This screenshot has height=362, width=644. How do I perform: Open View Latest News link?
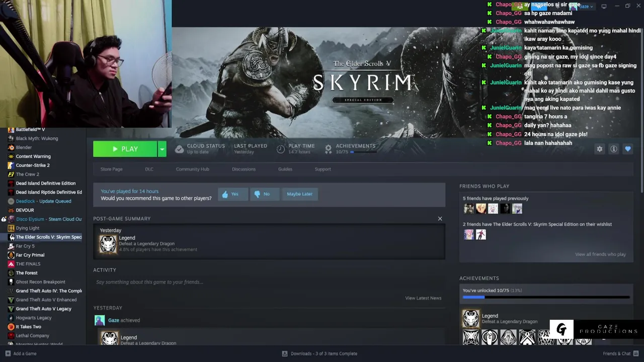pyautogui.click(x=423, y=298)
